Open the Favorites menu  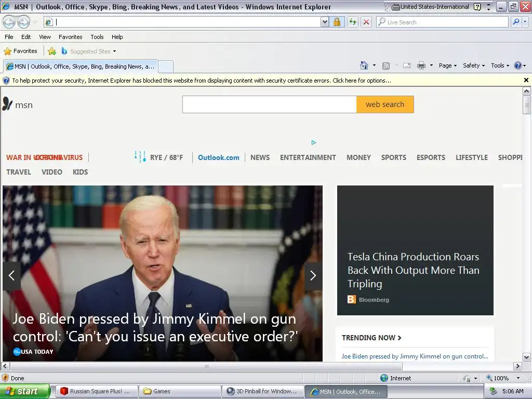pyautogui.click(x=71, y=37)
